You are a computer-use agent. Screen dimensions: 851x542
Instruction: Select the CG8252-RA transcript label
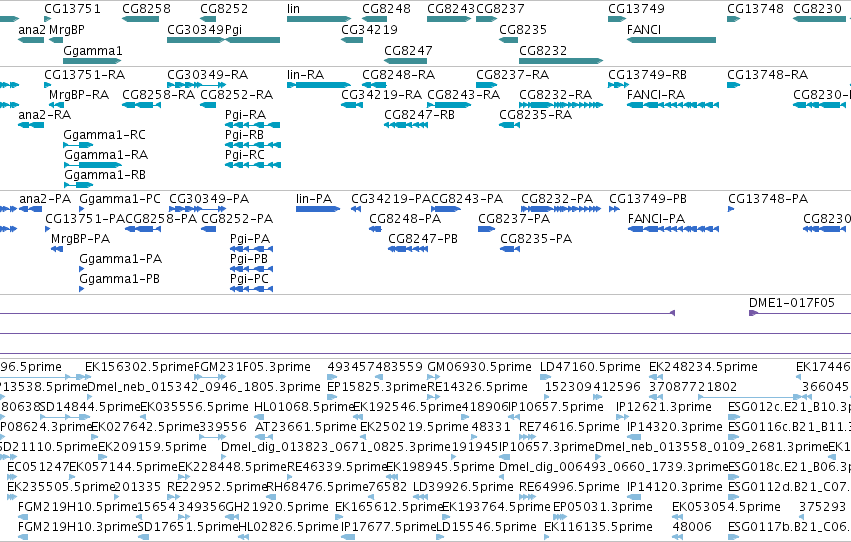(x=237, y=95)
